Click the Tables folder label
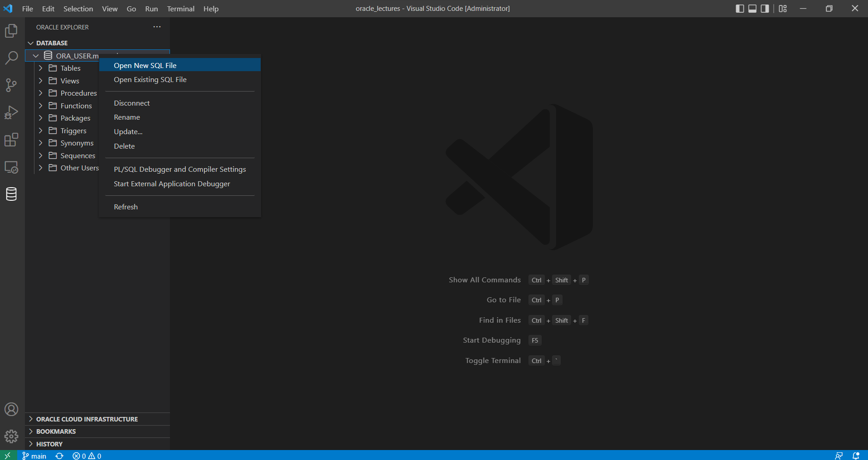 [x=71, y=68]
